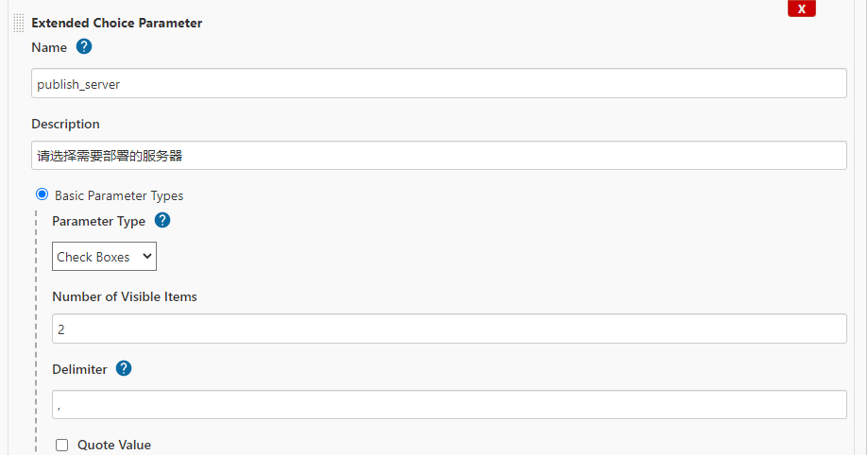
Task: Click the Quote Value label text
Action: [x=114, y=445]
